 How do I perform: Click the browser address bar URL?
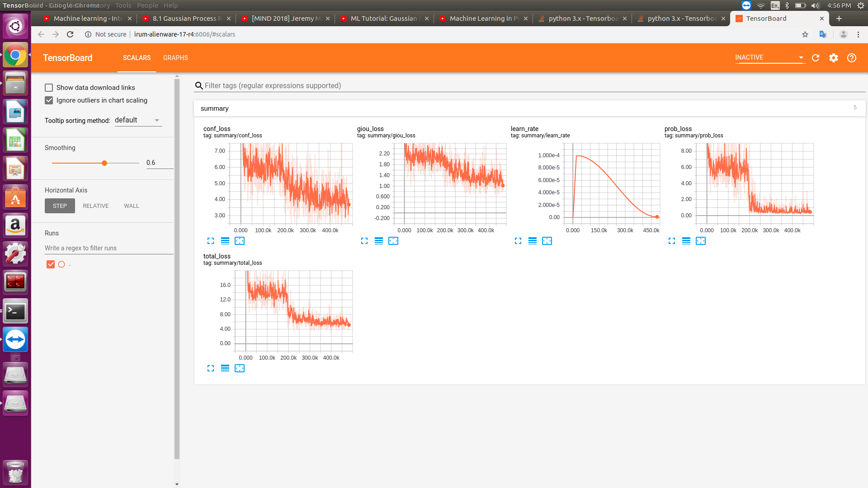(184, 34)
